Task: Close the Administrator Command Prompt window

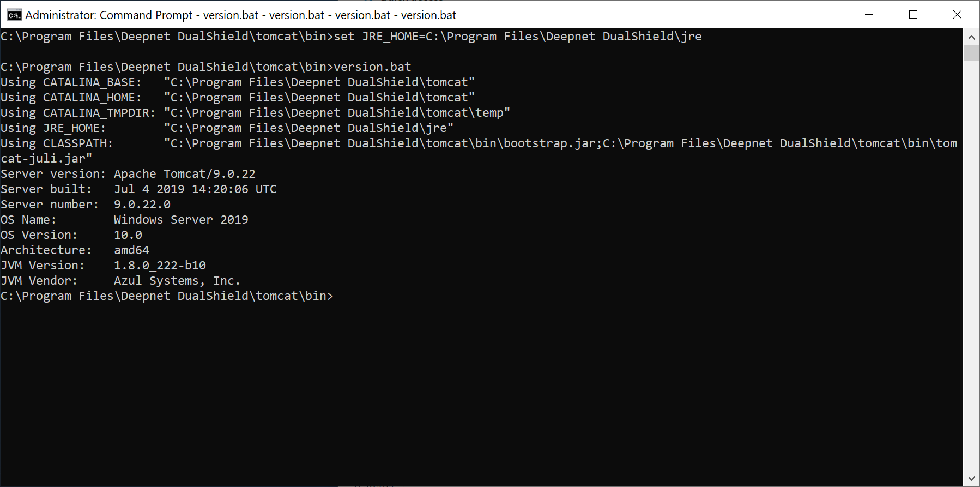Action: pos(957,15)
